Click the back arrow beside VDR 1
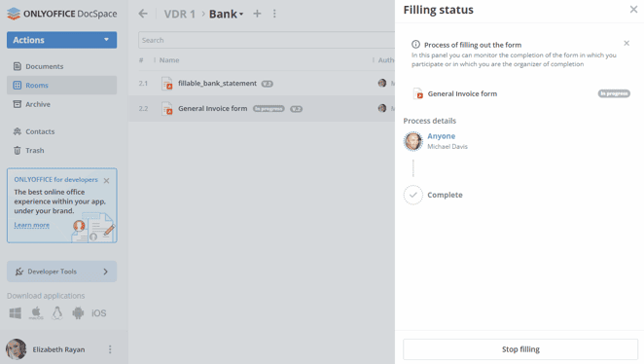This screenshot has width=644, height=364. 143,14
